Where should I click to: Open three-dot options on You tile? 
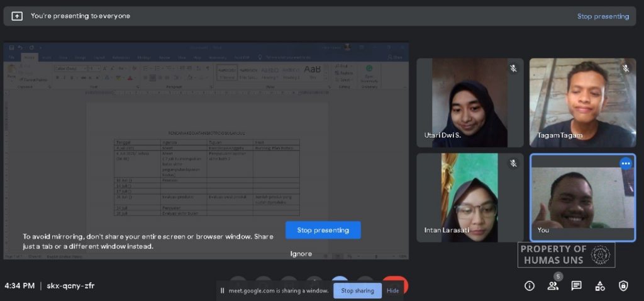coord(626,164)
